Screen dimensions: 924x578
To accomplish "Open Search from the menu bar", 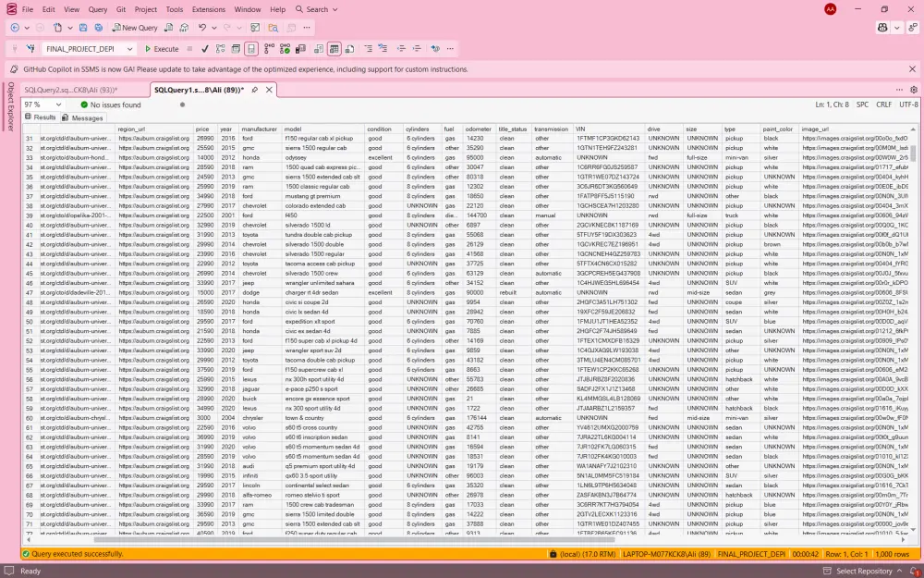I will pyautogui.click(x=319, y=9).
